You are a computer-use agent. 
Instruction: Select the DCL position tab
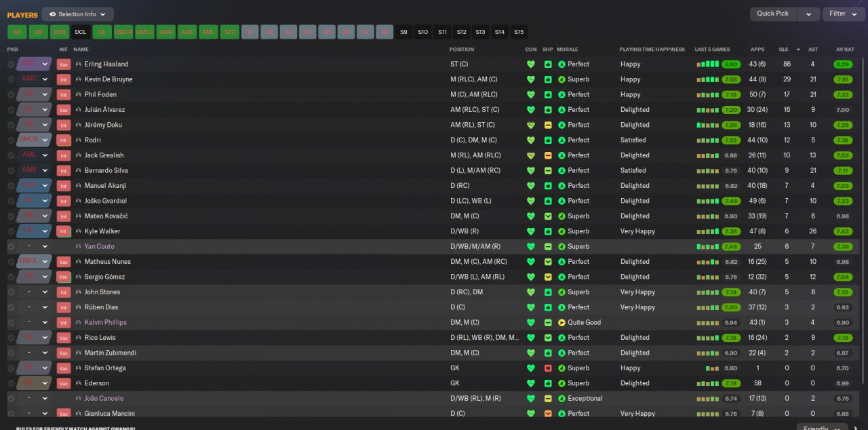click(x=81, y=32)
